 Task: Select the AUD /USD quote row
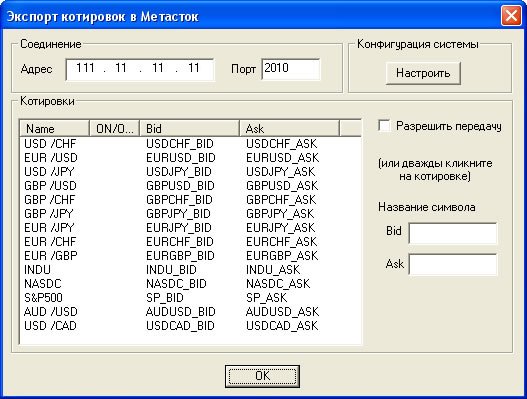190,312
